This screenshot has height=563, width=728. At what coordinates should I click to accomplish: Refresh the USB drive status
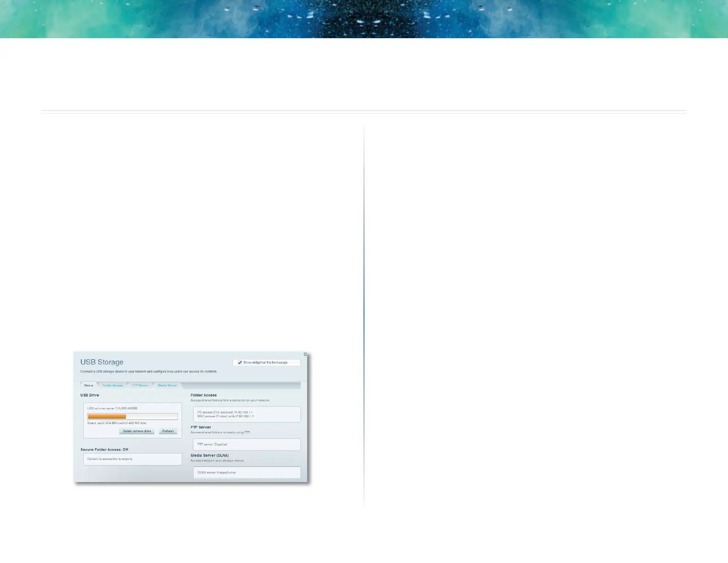pyautogui.click(x=168, y=431)
